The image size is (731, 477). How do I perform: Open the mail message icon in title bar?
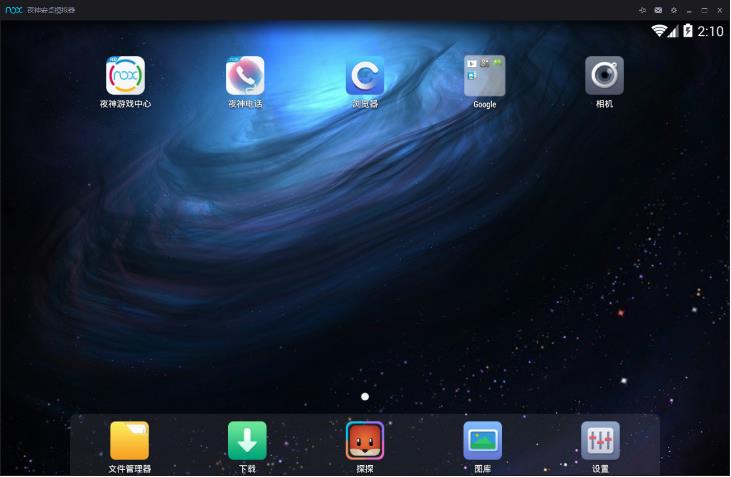tap(658, 10)
